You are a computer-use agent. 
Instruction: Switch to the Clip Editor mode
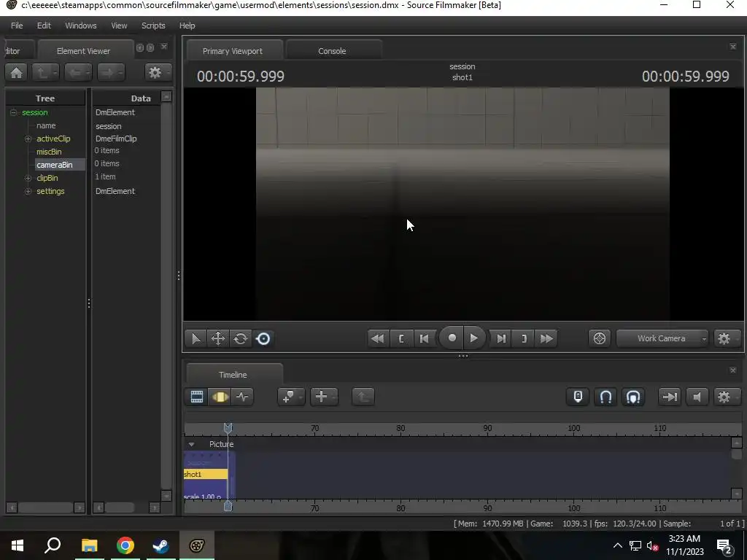click(197, 397)
